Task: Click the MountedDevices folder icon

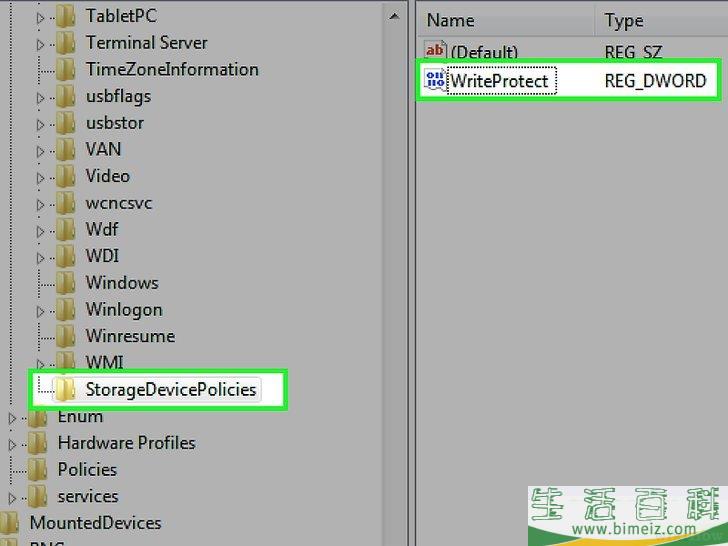Action: point(9,523)
